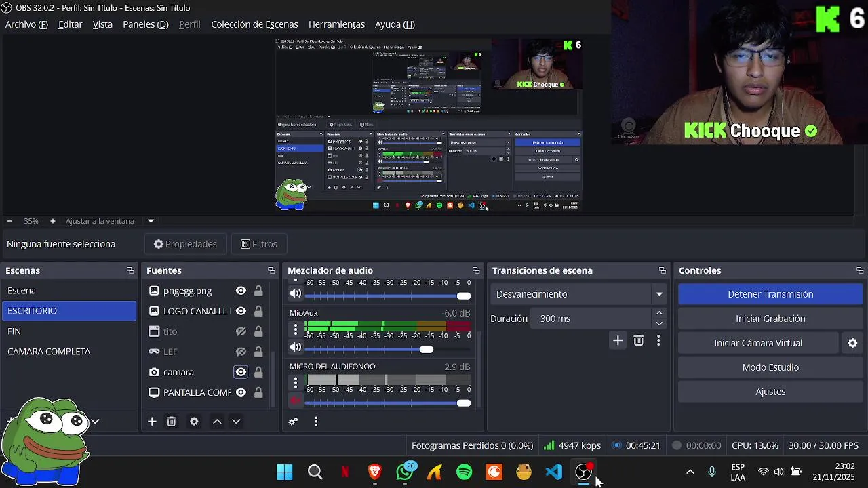Open Desvanecimiento transition dropdown
868x488 pixels.
point(578,294)
